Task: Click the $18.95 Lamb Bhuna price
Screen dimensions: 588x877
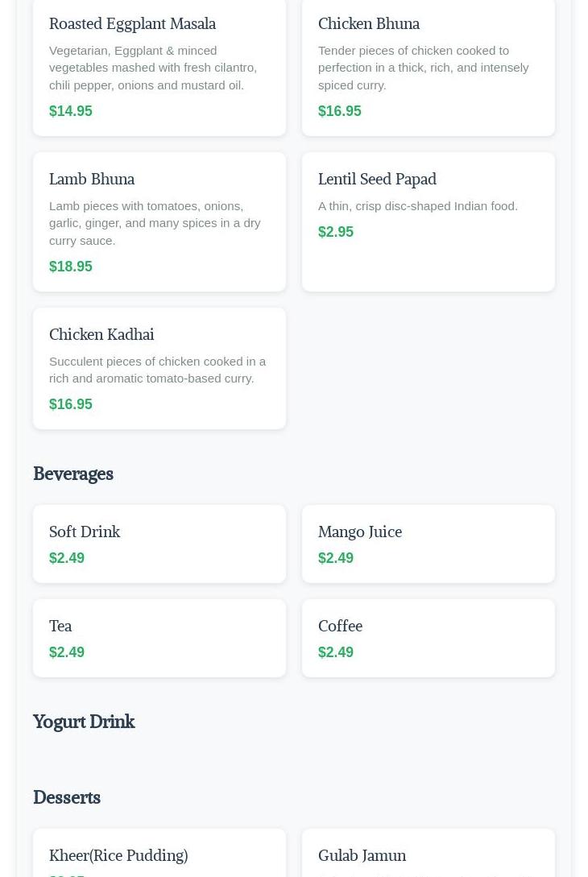Action: point(70,267)
